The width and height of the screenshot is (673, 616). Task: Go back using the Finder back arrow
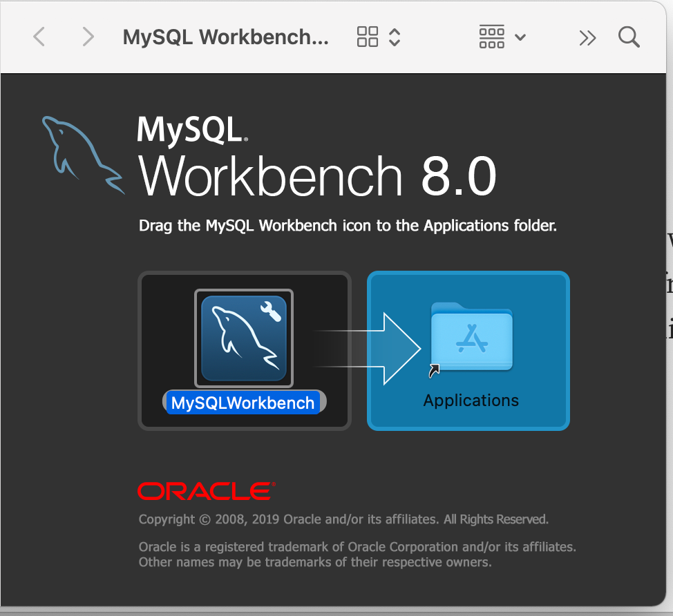[x=39, y=37]
